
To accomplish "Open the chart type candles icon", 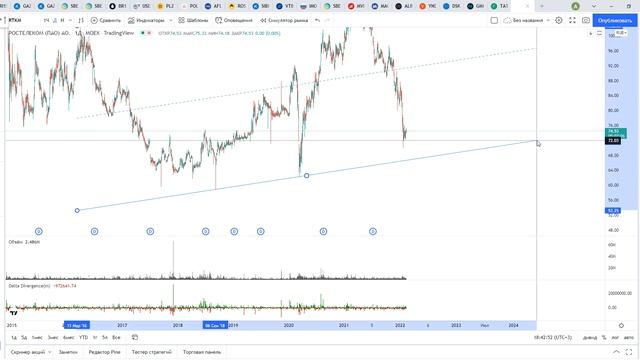I will click(81, 20).
